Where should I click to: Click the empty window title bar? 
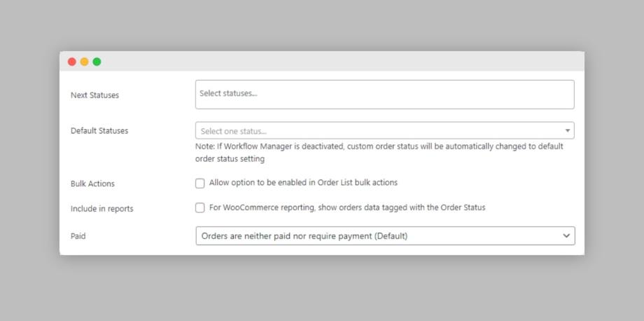pos(342,61)
